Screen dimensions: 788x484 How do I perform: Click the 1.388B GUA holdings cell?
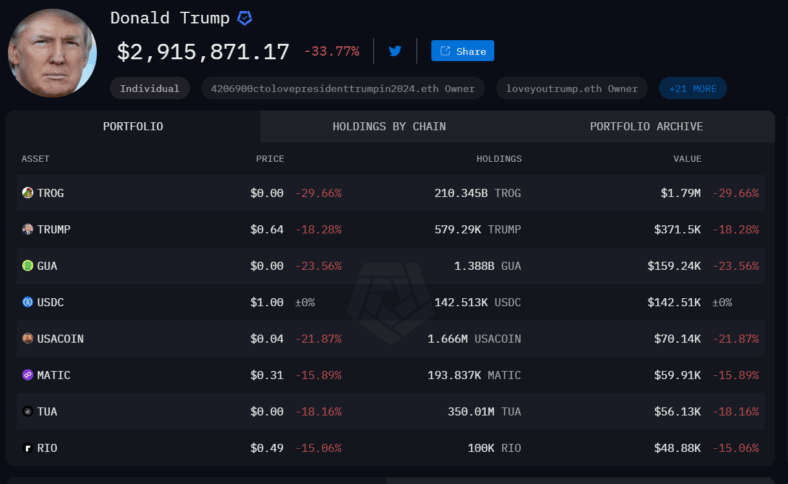coord(487,266)
